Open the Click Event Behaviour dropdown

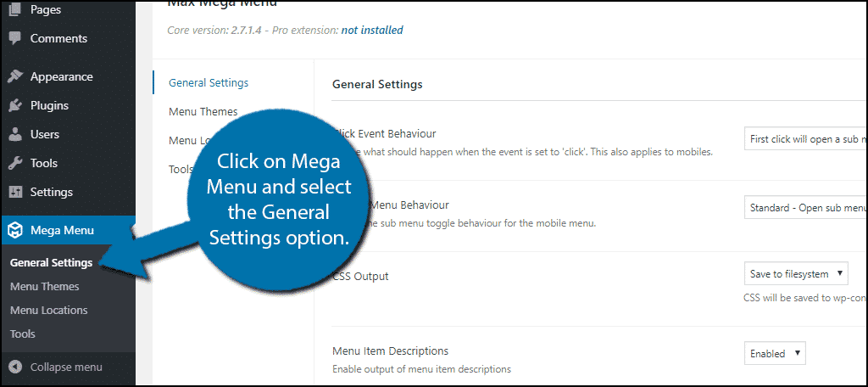coord(804,138)
